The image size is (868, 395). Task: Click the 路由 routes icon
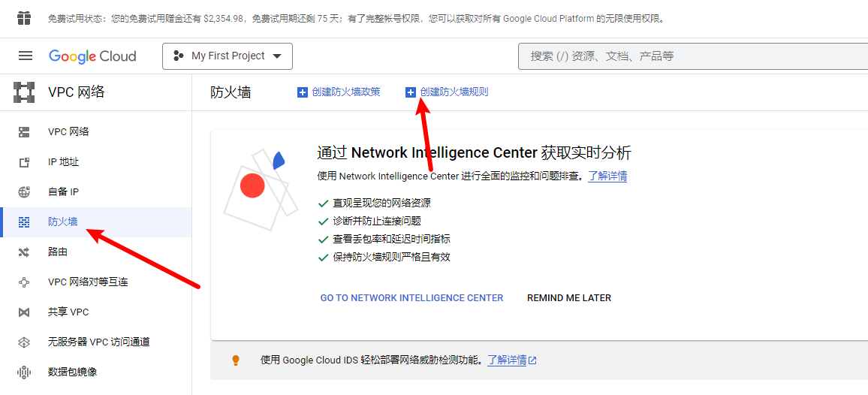[x=24, y=252]
